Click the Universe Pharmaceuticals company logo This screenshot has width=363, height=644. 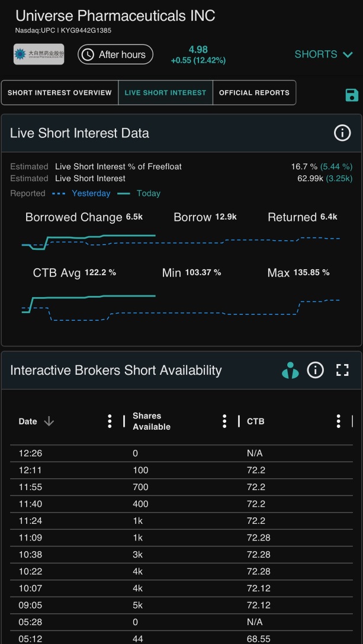click(38, 54)
